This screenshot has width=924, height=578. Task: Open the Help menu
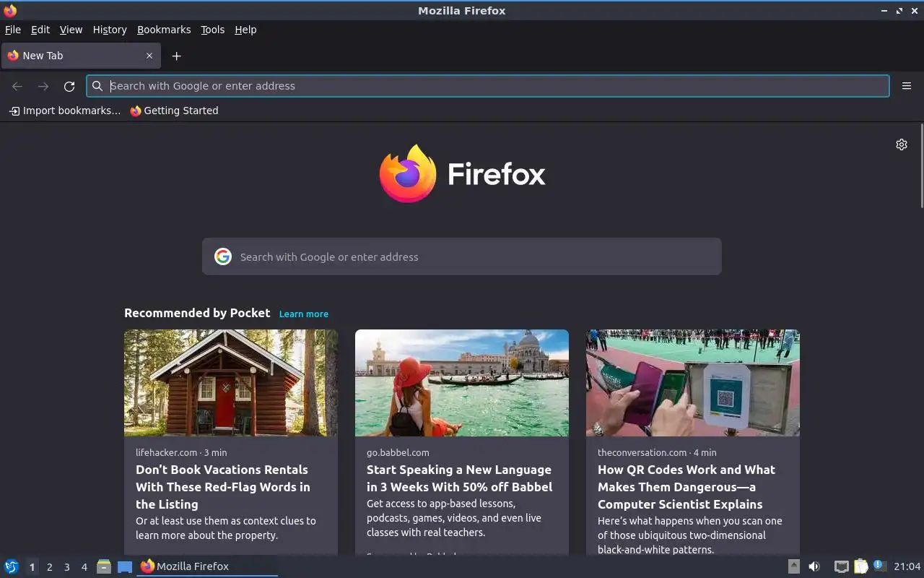[245, 30]
